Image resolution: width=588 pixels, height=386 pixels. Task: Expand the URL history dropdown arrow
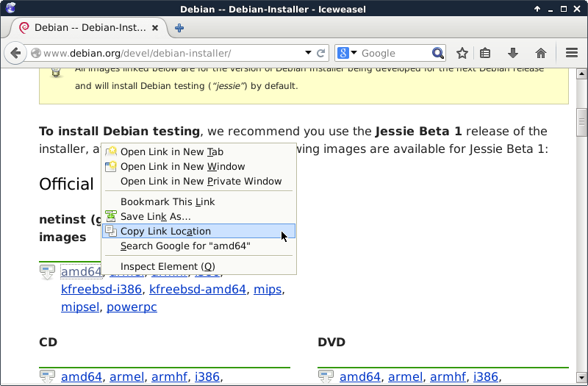pos(309,53)
